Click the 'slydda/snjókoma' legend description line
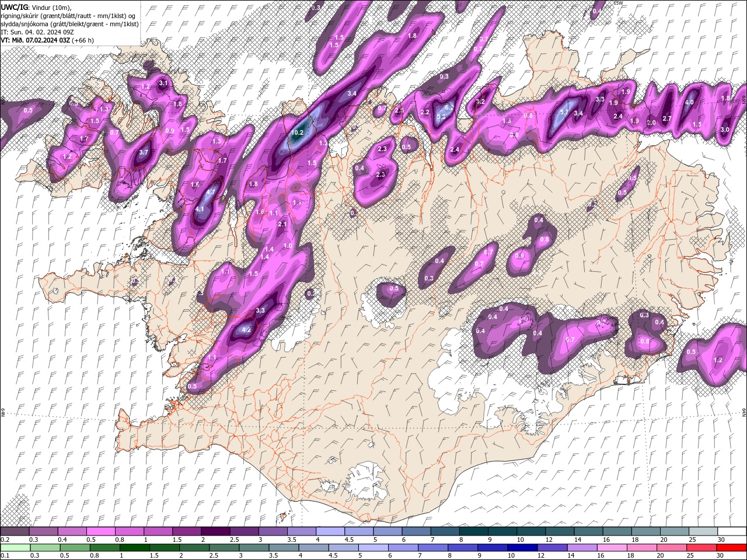This screenshot has width=747, height=560. (69, 24)
